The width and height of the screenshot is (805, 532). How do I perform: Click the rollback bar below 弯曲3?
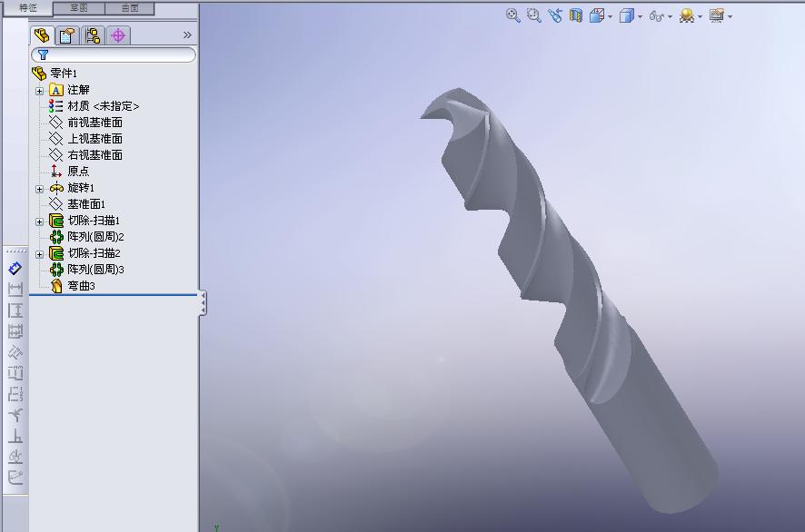click(x=114, y=295)
